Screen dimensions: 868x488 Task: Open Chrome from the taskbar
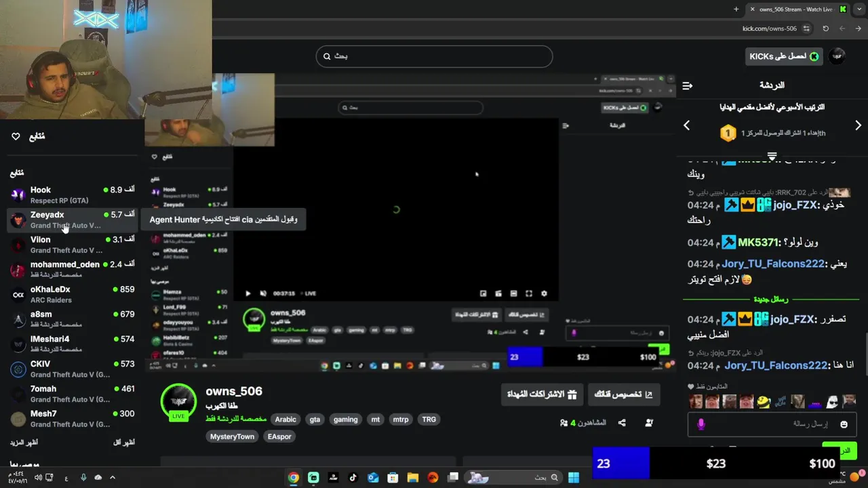pyautogui.click(x=293, y=478)
